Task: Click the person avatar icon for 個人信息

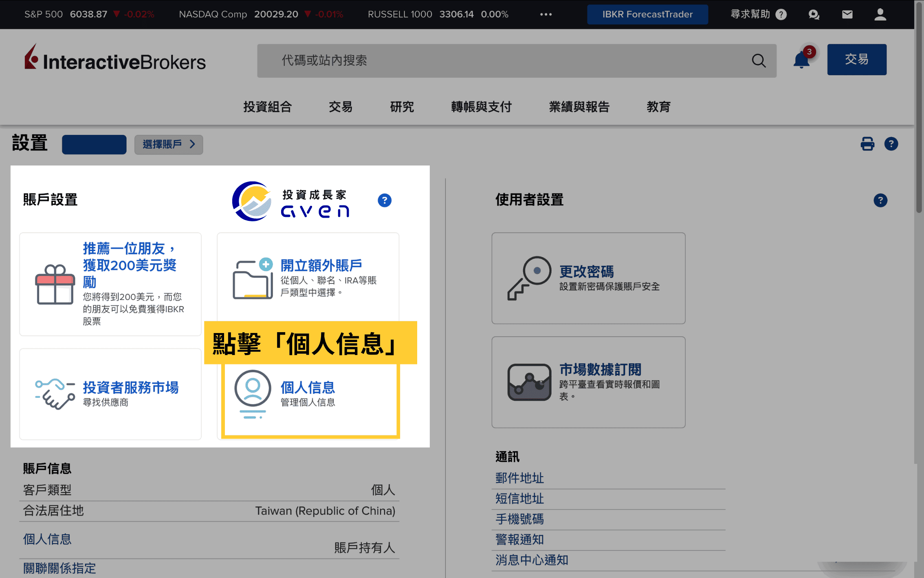Action: point(253,394)
